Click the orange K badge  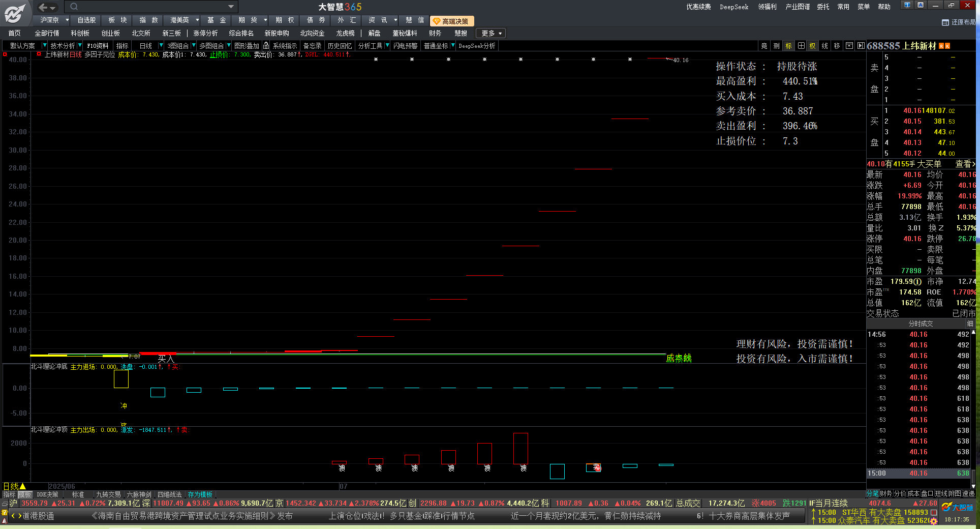[x=947, y=46]
